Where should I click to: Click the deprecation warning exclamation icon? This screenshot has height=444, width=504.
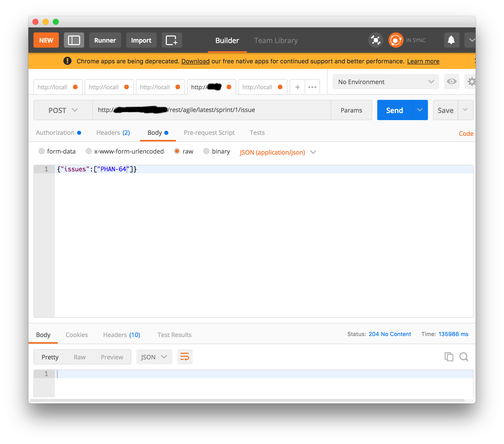(67, 61)
